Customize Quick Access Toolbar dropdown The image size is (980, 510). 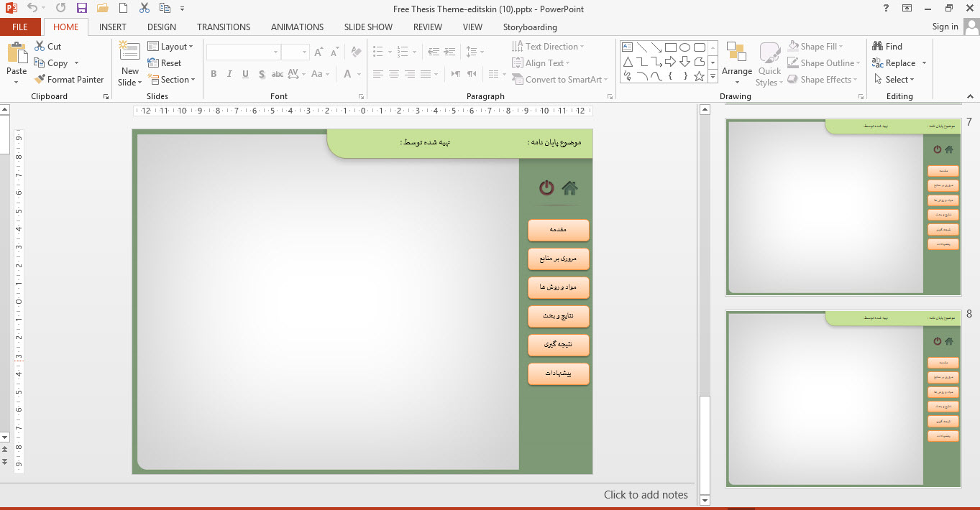(182, 9)
